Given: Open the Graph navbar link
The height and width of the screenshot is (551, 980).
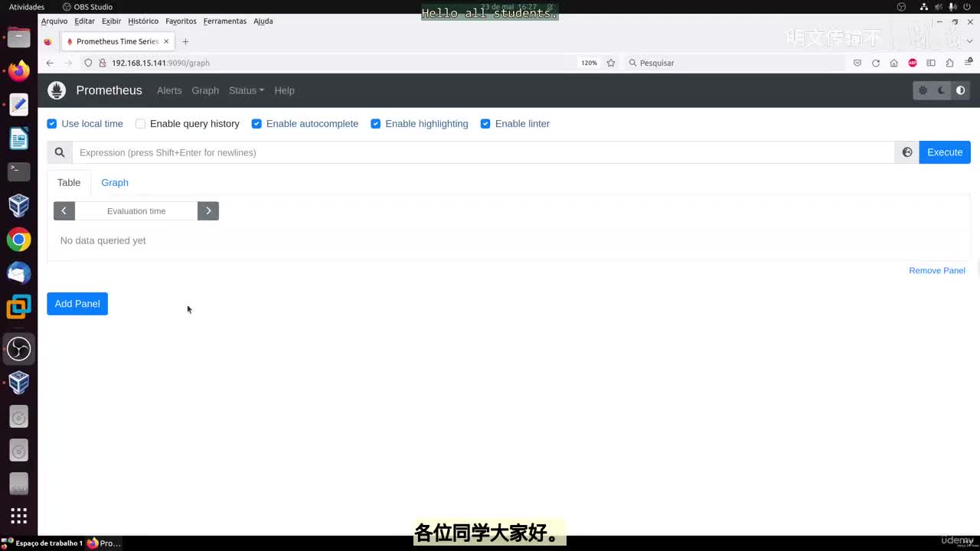Looking at the screenshot, I should tap(205, 90).
